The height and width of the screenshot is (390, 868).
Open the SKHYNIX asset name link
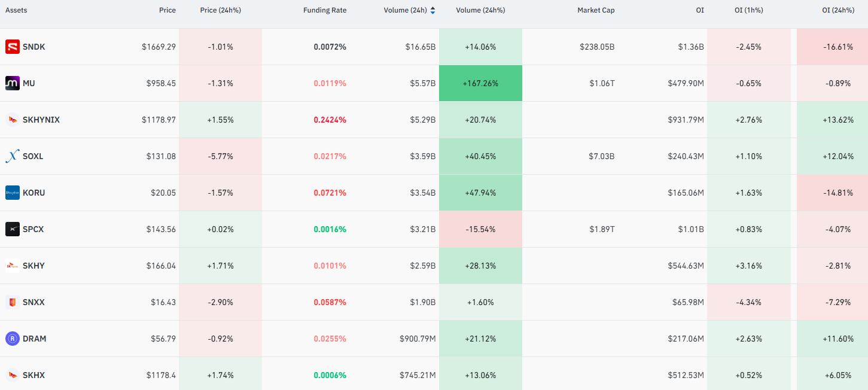point(41,120)
